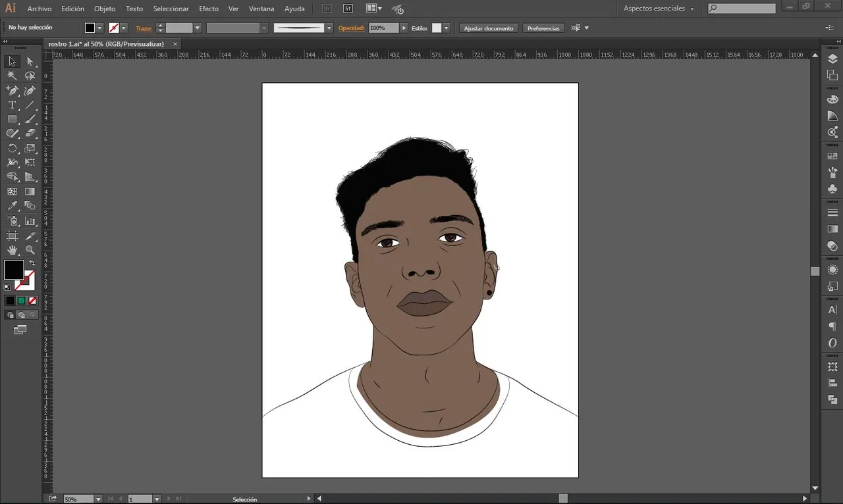Click the Opacidad link
The image size is (843, 504).
click(352, 28)
